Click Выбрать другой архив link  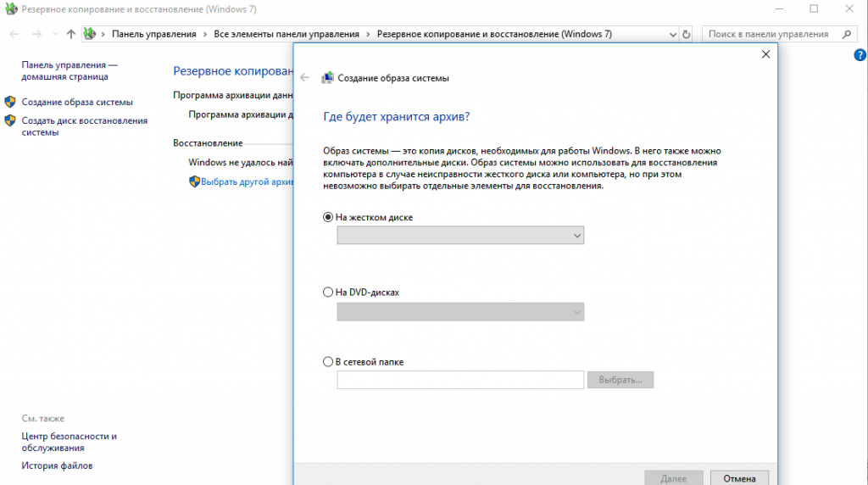[247, 181]
